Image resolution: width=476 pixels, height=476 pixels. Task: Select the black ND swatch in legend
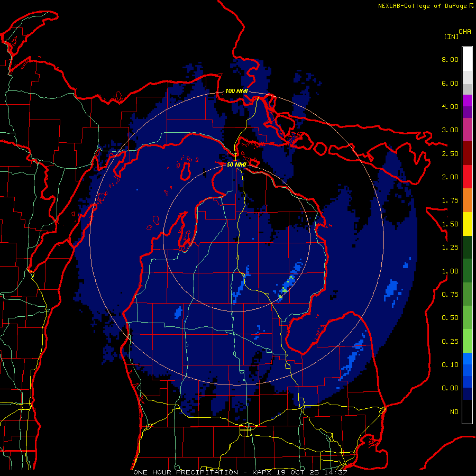point(467,411)
